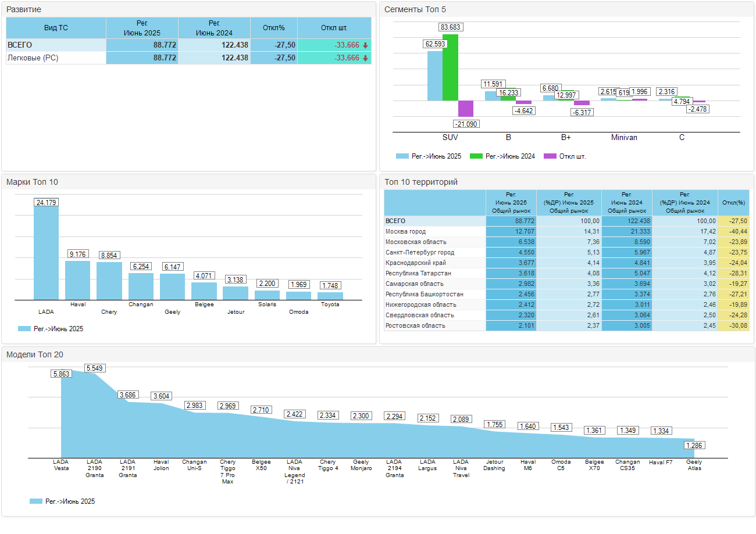Click the Рег.->Июнь 2025 legend in Марки Топ 10
Image resolution: width=756 pixels, height=534 pixels.
[x=51, y=329]
